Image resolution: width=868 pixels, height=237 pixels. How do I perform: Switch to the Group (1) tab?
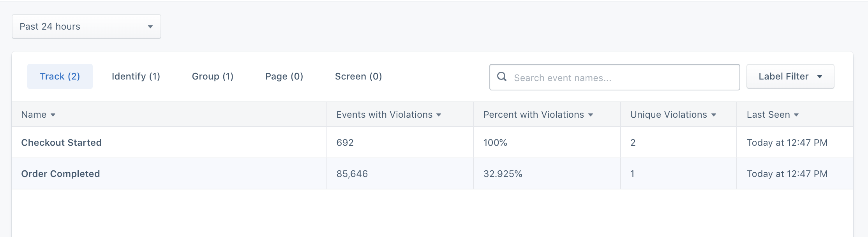(x=213, y=76)
